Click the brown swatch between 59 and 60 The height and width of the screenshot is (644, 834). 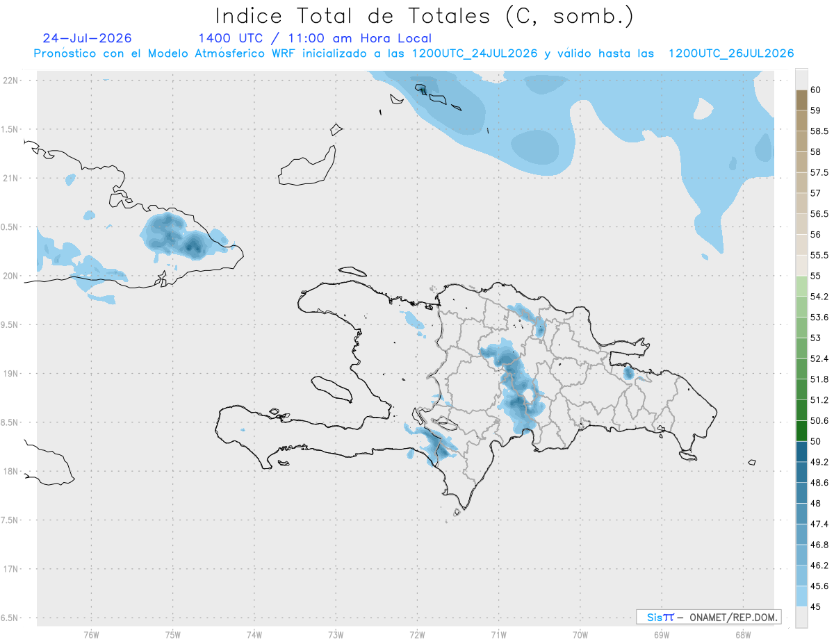point(801,100)
